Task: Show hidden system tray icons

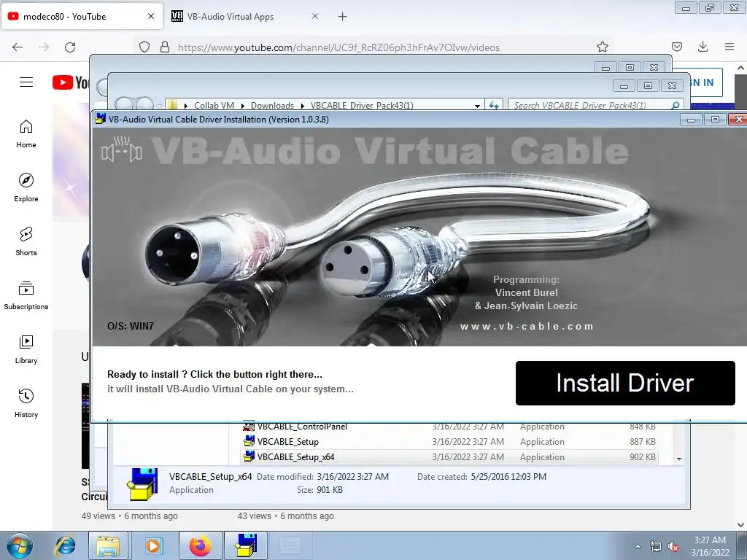Action: pyautogui.click(x=638, y=546)
